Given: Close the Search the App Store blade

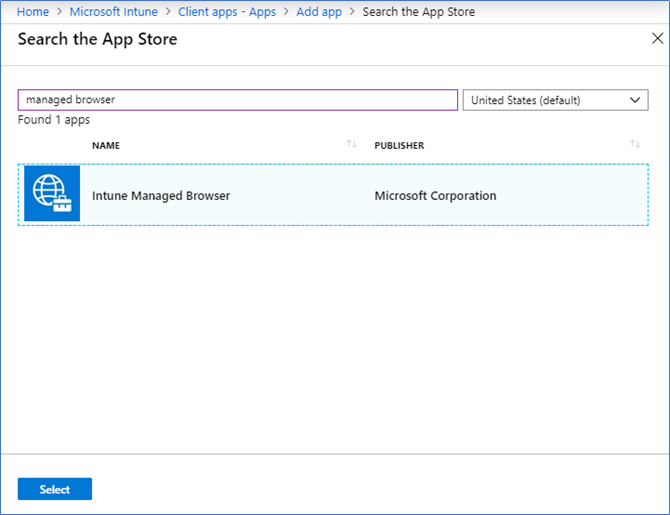Looking at the screenshot, I should click(x=657, y=38).
